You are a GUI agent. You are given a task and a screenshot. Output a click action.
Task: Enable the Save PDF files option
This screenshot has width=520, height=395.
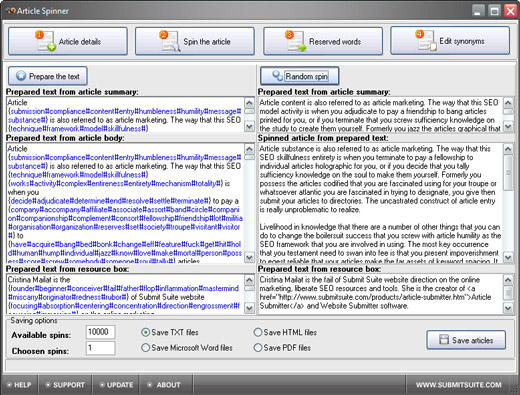(258, 348)
